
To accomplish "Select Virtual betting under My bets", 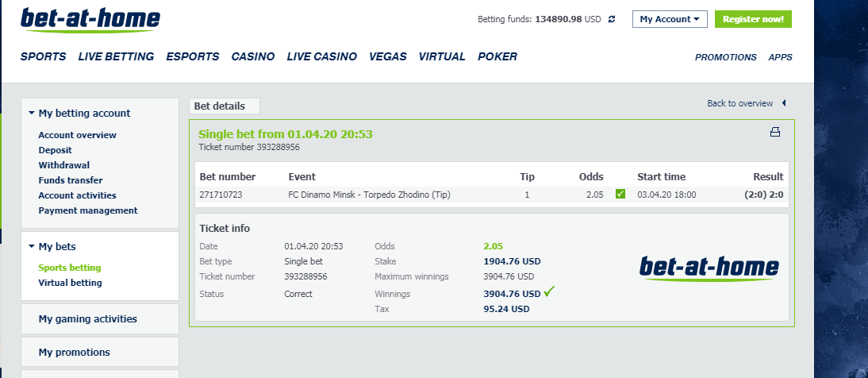I will [71, 283].
